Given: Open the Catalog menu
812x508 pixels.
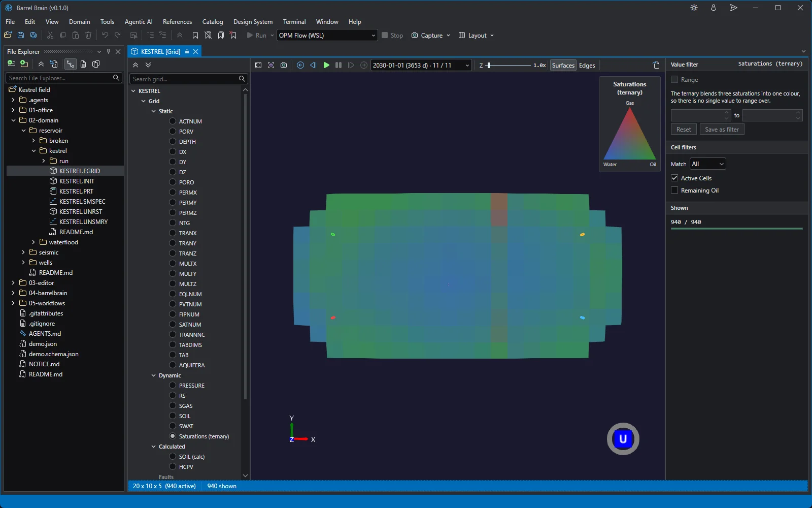Looking at the screenshot, I should point(213,22).
